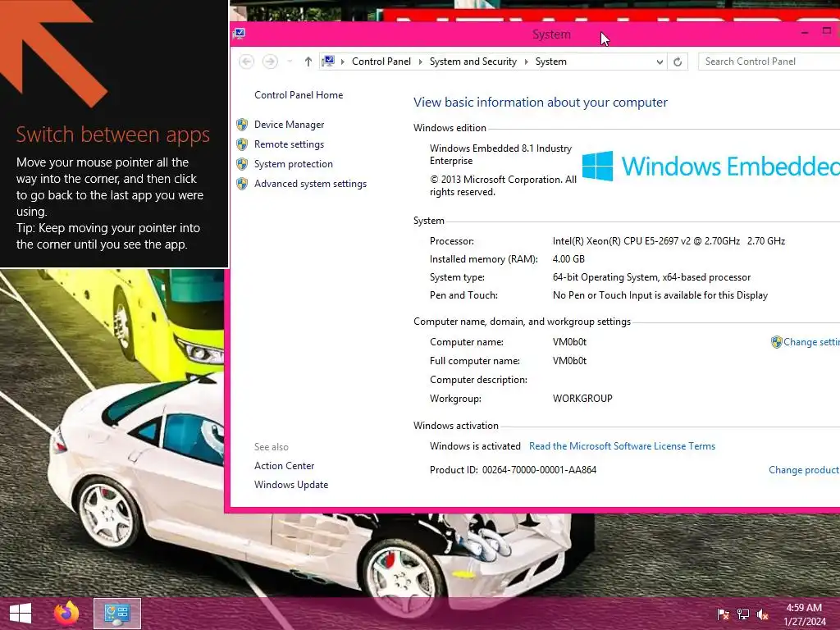840x630 pixels.
Task: Refresh the System page
Action: click(678, 62)
